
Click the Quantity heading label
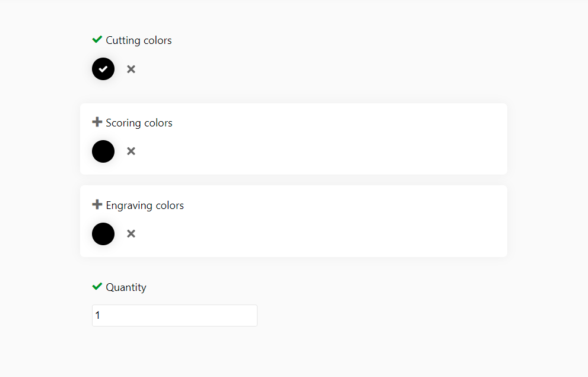[x=126, y=287]
